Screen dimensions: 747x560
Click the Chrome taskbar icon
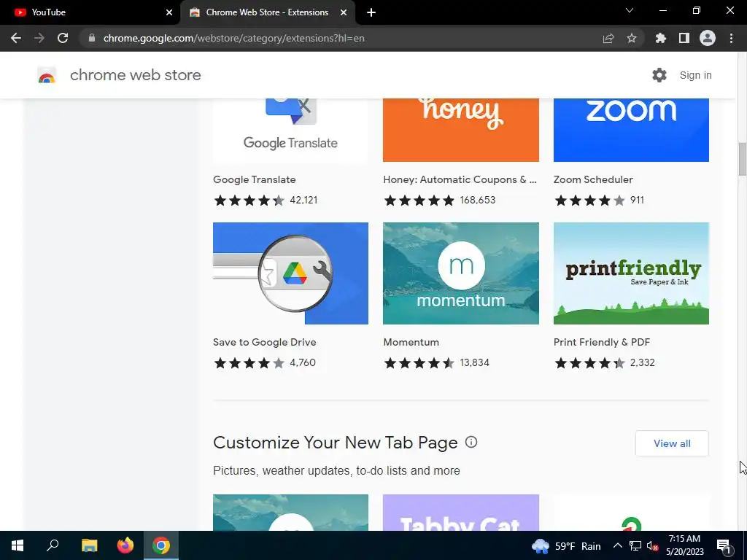161,545
